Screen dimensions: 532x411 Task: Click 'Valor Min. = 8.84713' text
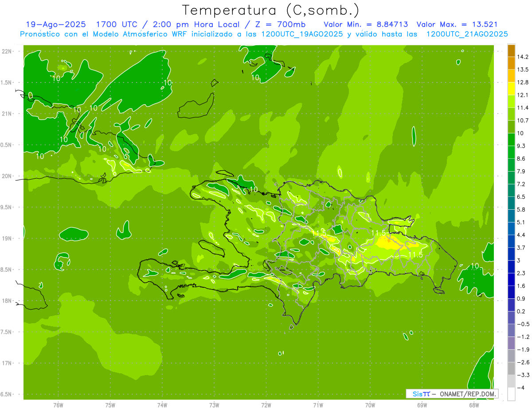point(366,24)
